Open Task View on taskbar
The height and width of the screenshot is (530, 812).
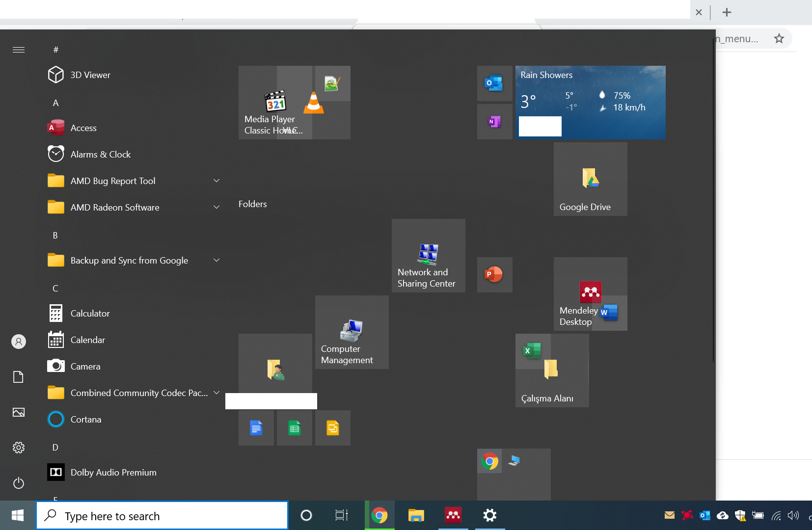pyautogui.click(x=342, y=515)
